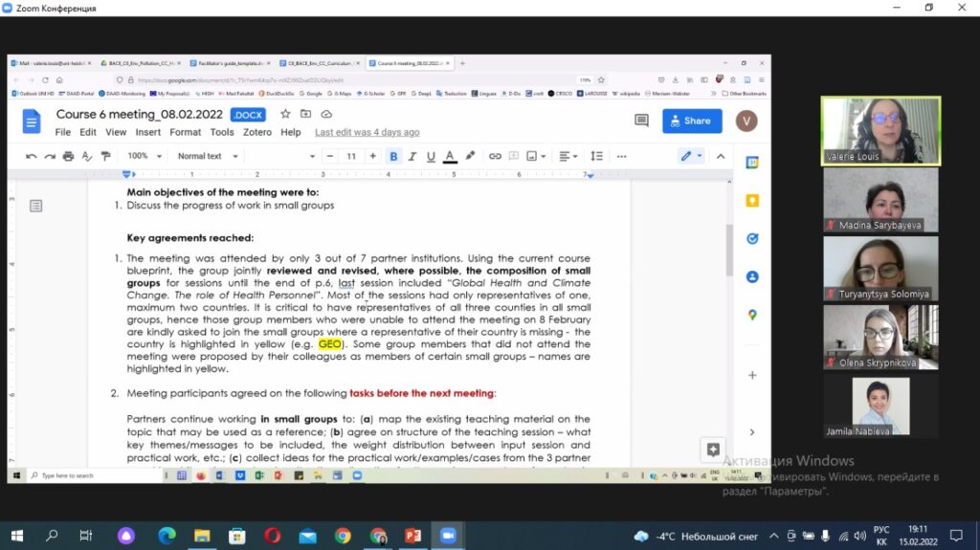Increase font size with plus button
This screenshot has height=550, width=980.
(x=373, y=156)
